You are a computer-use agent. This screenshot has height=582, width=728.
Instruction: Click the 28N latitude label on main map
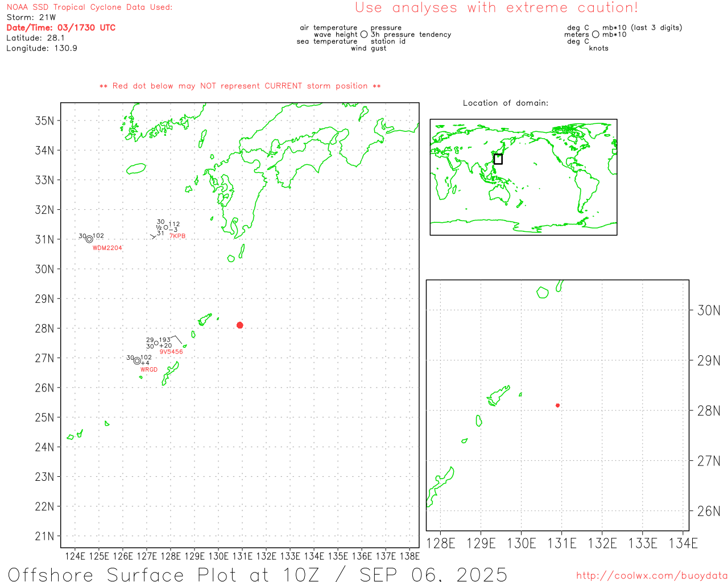point(44,329)
